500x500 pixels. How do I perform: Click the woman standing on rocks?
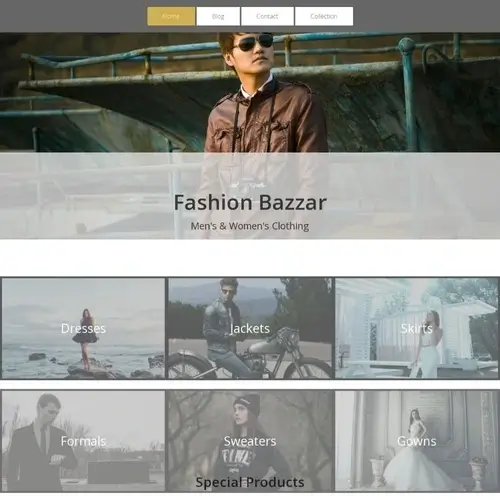tap(86, 338)
